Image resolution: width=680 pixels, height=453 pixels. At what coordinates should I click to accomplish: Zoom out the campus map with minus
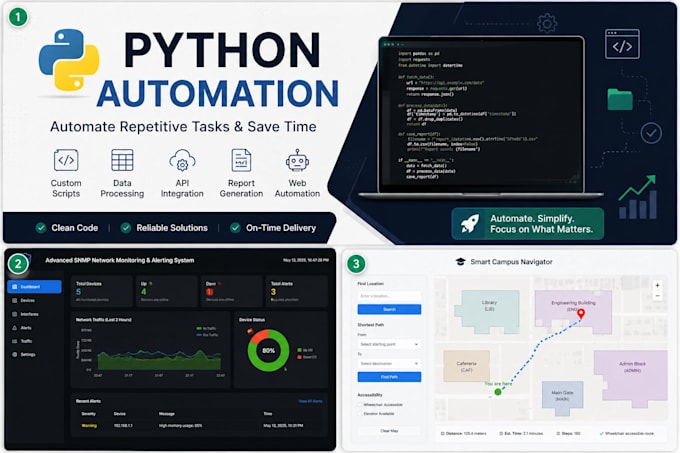657,296
